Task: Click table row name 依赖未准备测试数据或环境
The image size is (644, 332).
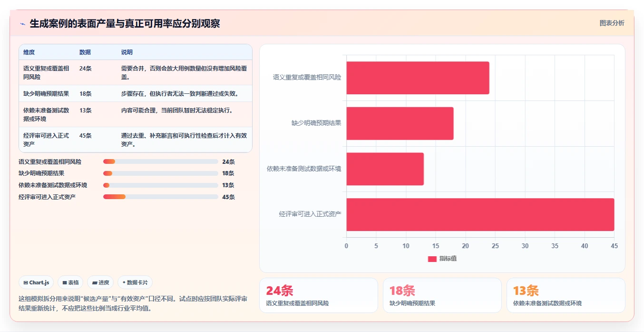Action: (x=46, y=115)
